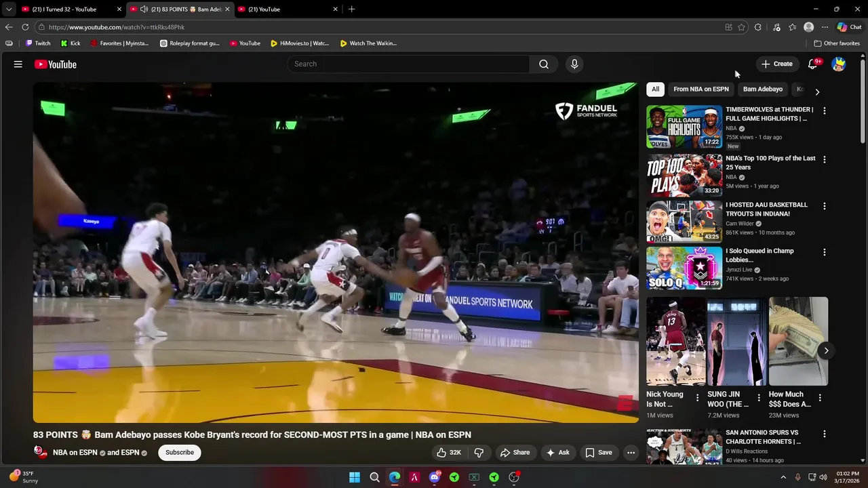This screenshot has width=868, height=488.
Task: Click the NBA on ESPN channel avatar
Action: 41,452
